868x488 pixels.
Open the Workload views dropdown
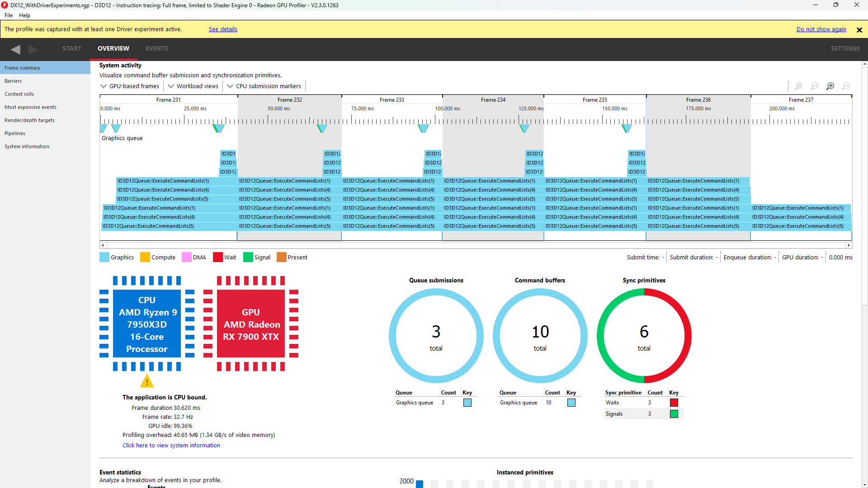click(193, 86)
